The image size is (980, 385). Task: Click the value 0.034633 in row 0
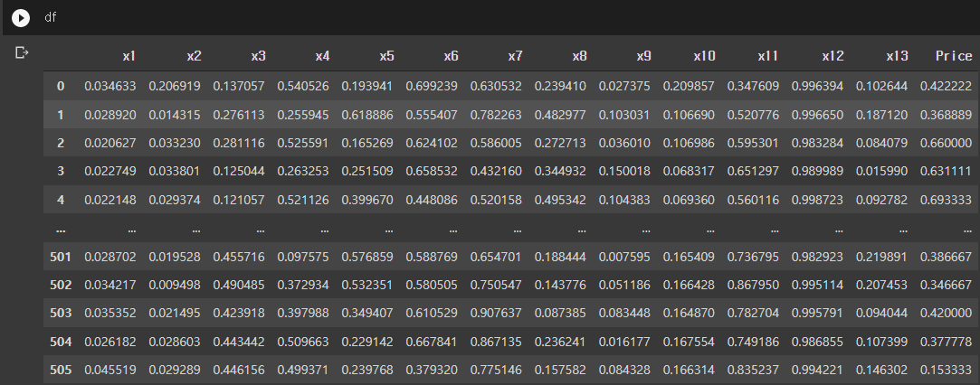coord(110,86)
